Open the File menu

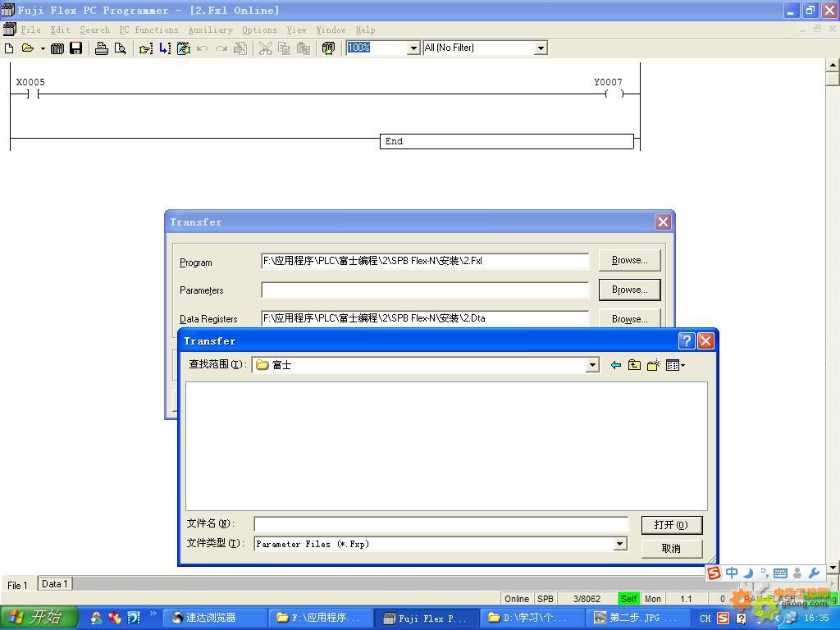(x=30, y=30)
